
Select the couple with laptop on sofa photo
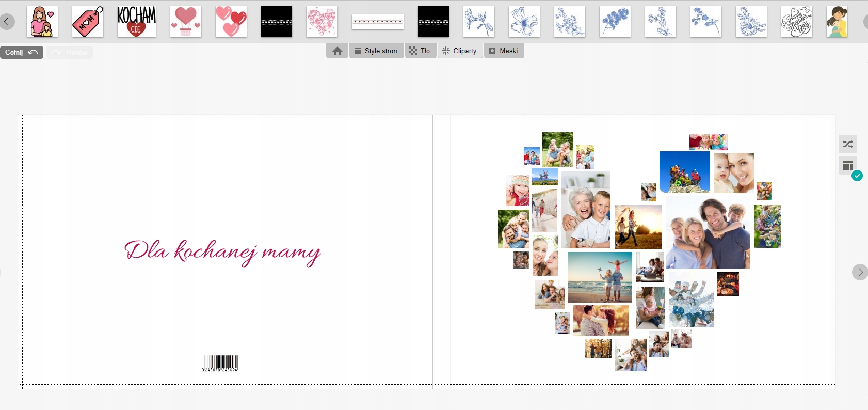tap(650, 267)
